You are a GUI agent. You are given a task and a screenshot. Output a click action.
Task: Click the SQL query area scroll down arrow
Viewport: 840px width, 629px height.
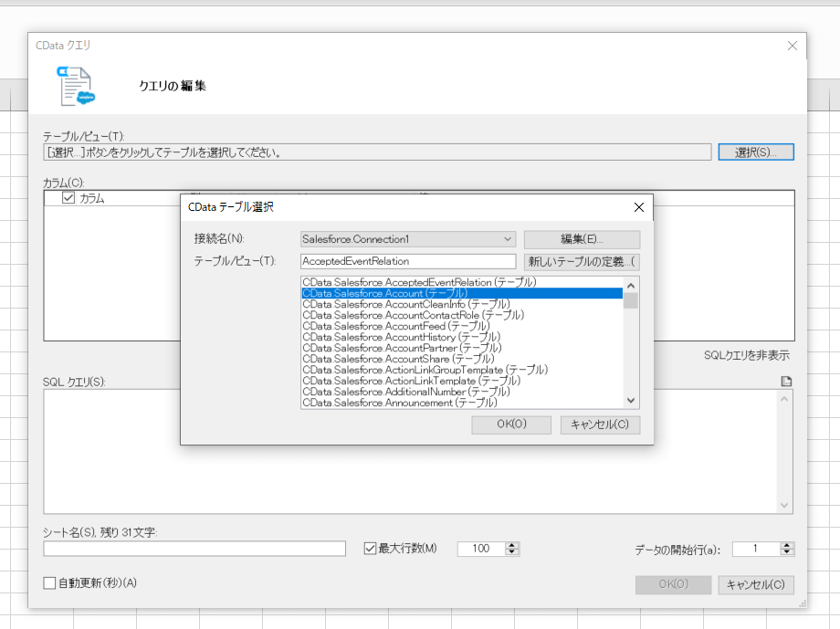pos(784,505)
